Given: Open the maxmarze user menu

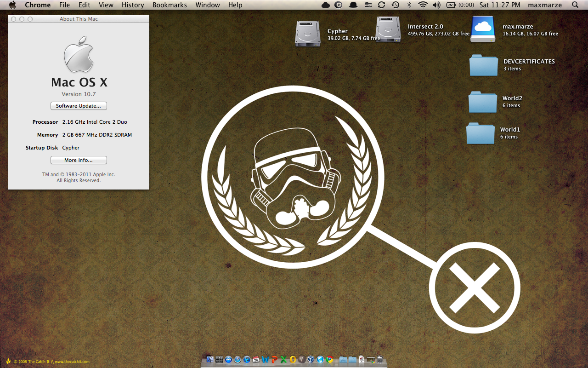Looking at the screenshot, I should coord(545,5).
